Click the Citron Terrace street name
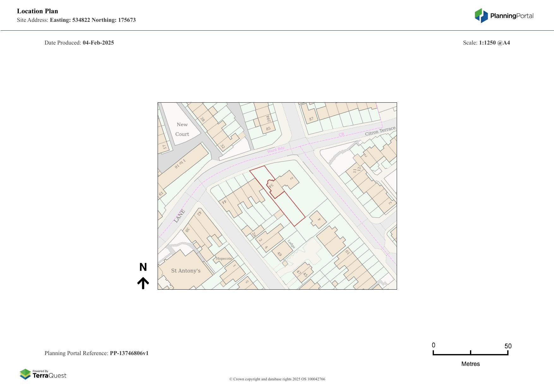The image size is (554, 392). 380,131
